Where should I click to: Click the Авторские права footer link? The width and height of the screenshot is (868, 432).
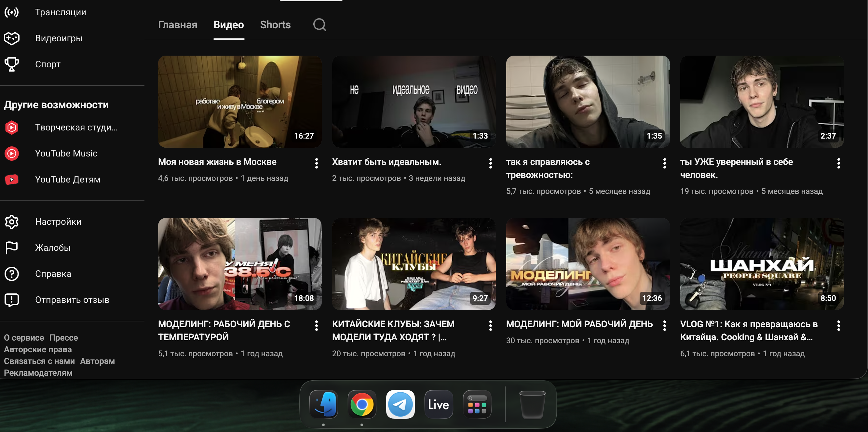click(x=38, y=349)
